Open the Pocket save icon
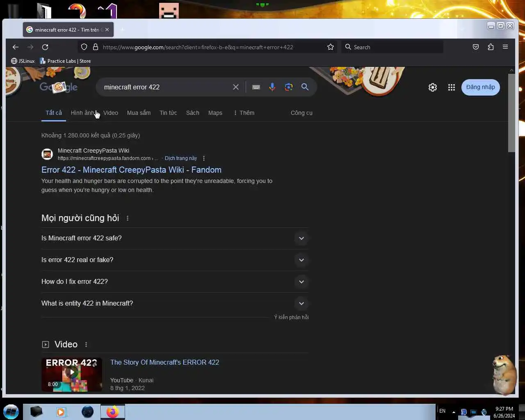Screen dimensions: 525x420 pyautogui.click(x=476, y=47)
